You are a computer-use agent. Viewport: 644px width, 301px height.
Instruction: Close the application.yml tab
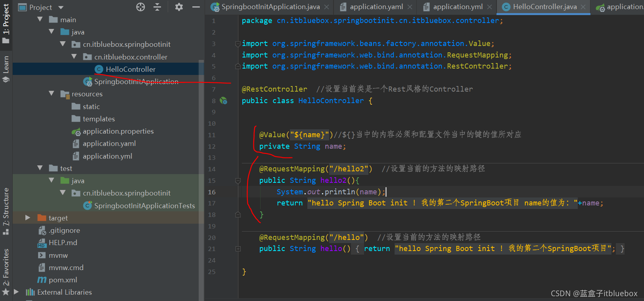click(x=489, y=7)
